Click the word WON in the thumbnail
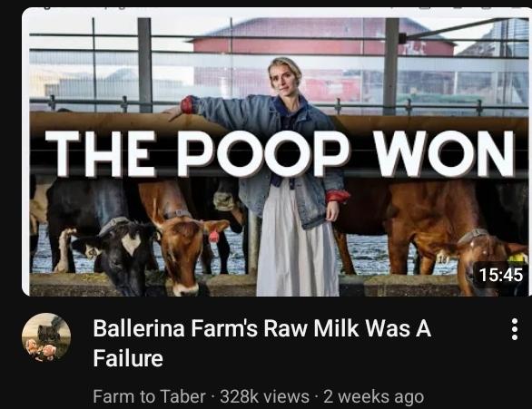 [445, 153]
